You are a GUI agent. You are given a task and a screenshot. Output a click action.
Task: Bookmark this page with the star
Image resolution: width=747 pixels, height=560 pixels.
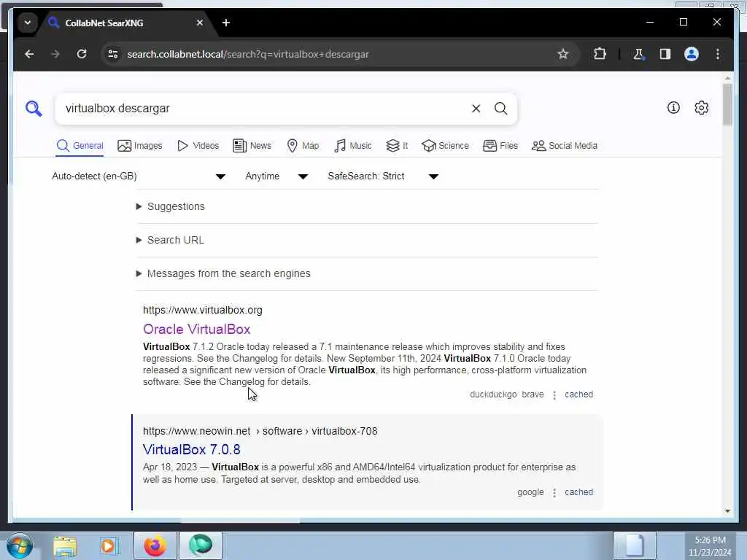562,54
